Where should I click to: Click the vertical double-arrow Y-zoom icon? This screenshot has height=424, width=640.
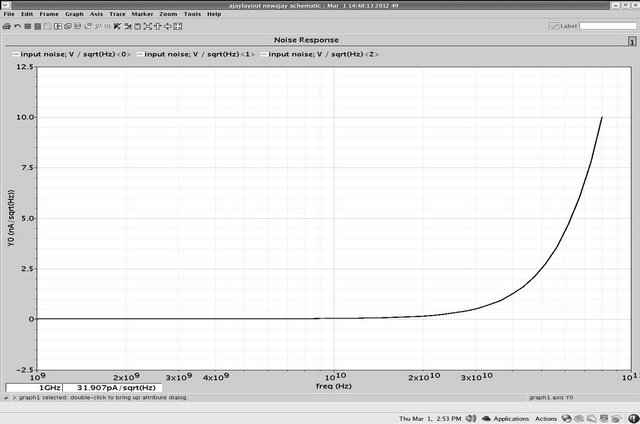coord(158,26)
